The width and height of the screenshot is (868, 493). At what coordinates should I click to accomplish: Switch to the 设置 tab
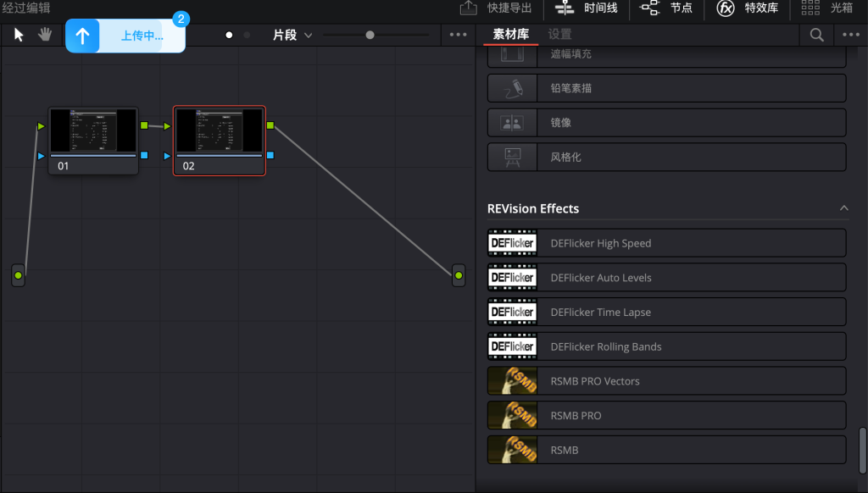click(559, 35)
